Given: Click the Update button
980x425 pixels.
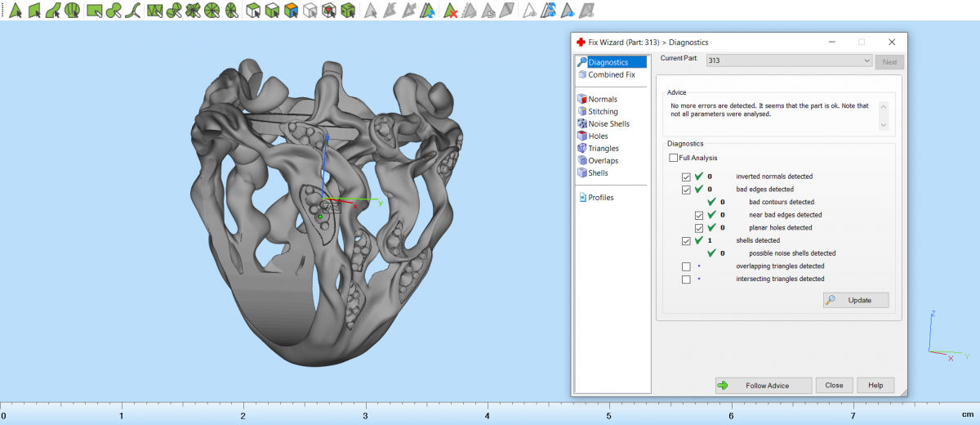Looking at the screenshot, I should click(x=855, y=300).
